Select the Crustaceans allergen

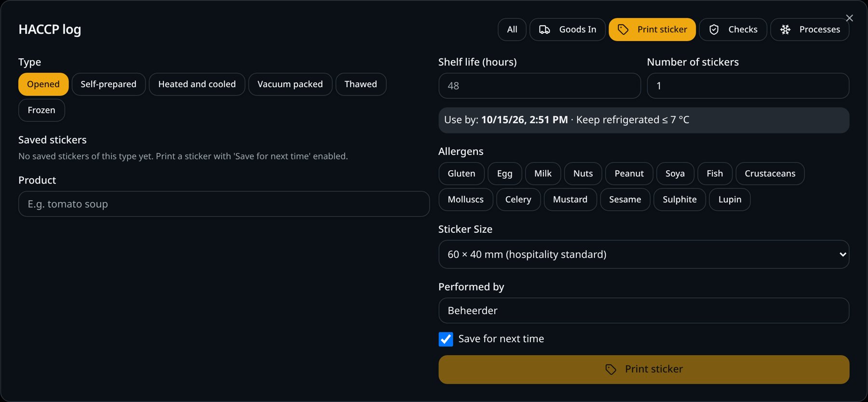(x=770, y=174)
